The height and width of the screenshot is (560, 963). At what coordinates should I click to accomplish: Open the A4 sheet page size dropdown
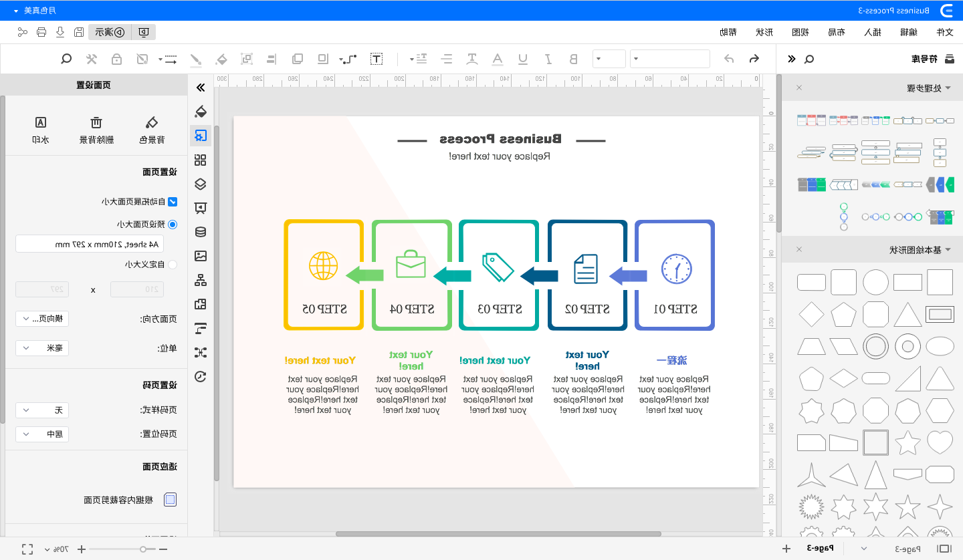[x=90, y=244]
